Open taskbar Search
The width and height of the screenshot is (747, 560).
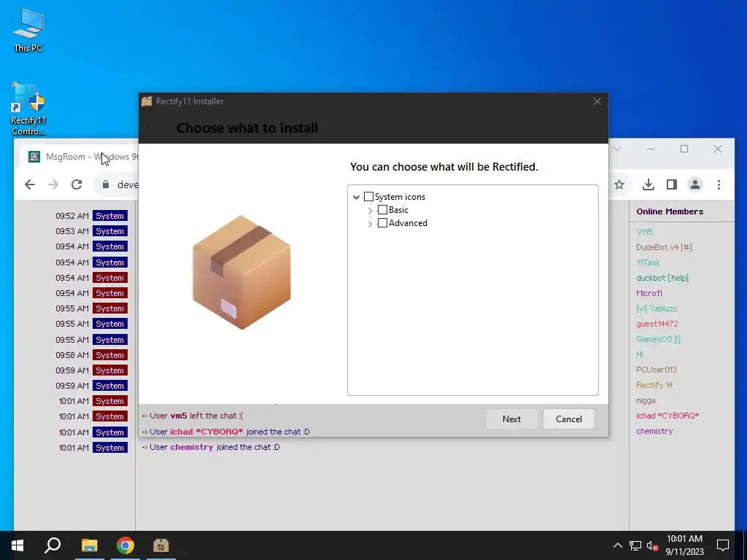tap(53, 545)
